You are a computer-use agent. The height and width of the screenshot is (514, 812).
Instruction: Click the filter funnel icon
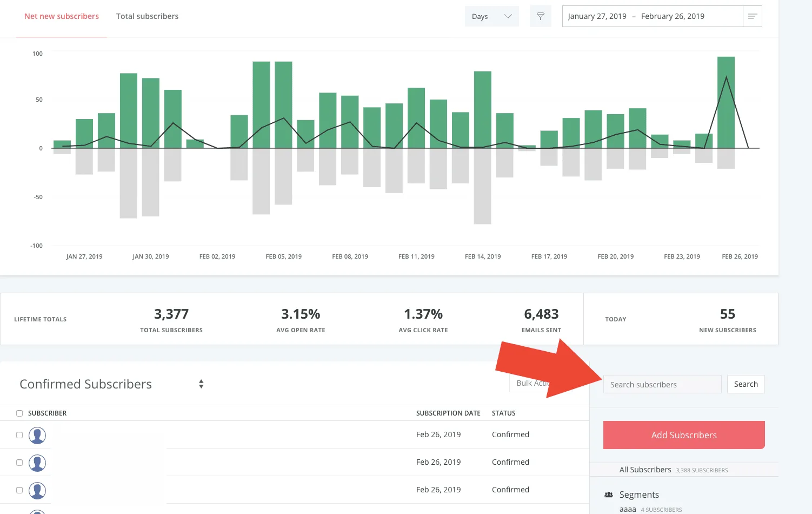pos(540,16)
